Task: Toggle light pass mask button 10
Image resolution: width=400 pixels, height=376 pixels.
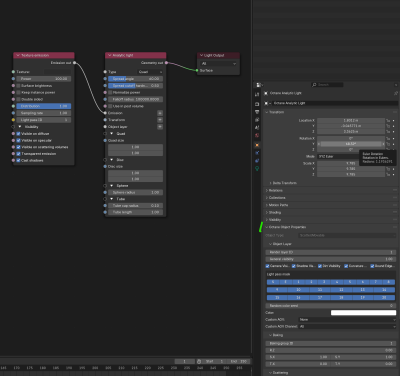Action: coord(298,290)
